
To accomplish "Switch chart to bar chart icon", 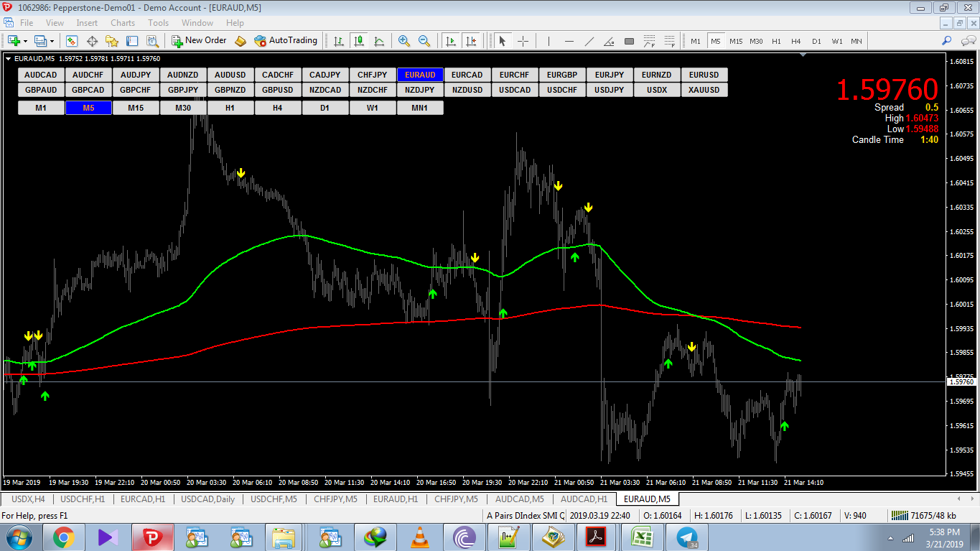I will [x=338, y=41].
